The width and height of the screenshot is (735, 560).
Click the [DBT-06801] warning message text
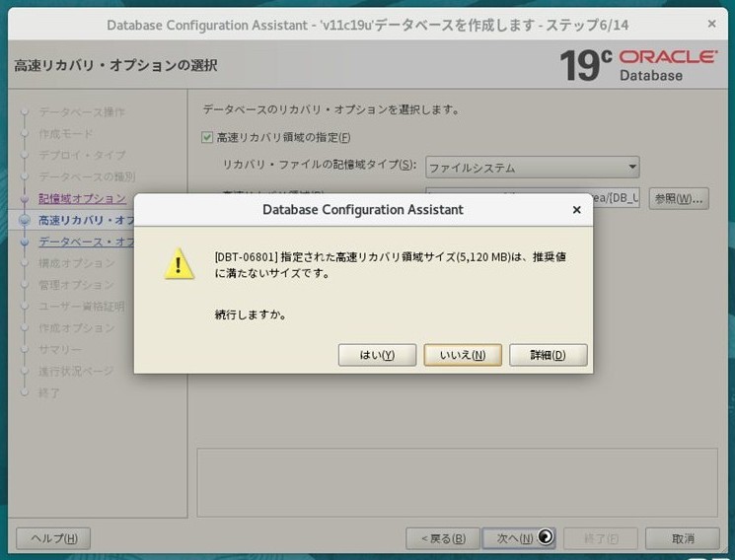[390, 265]
